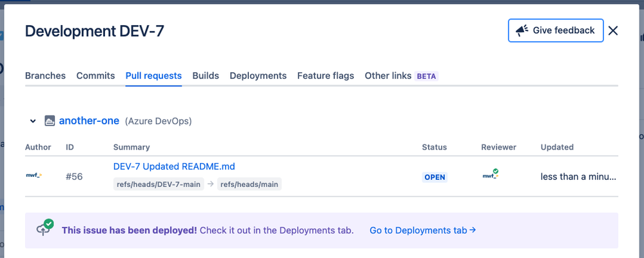
Task: Close the Development DEV-7 dialog
Action: pos(613,30)
